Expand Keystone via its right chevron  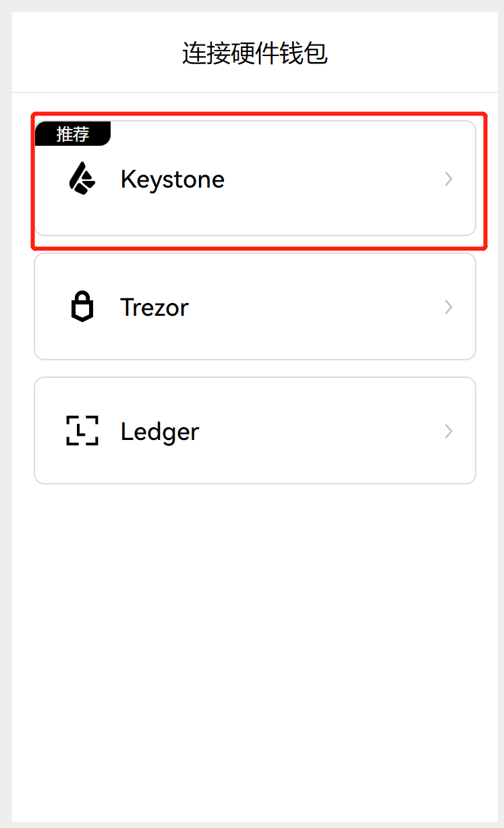pos(449,179)
